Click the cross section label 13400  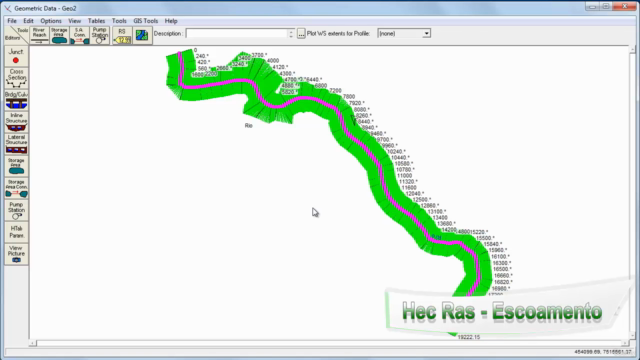(x=440, y=218)
